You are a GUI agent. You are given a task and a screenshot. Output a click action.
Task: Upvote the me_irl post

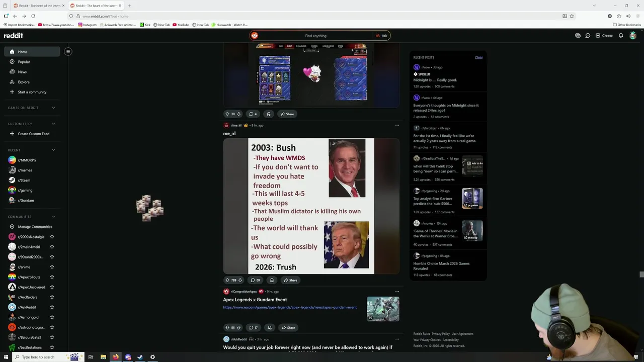click(x=227, y=280)
